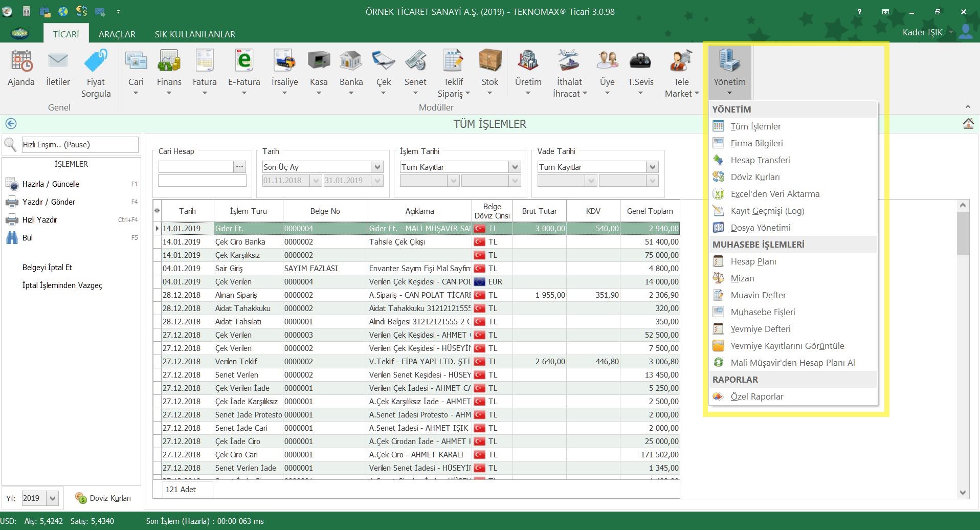Choose Mizan in Muhasebe İşlemleri menu

pos(742,278)
